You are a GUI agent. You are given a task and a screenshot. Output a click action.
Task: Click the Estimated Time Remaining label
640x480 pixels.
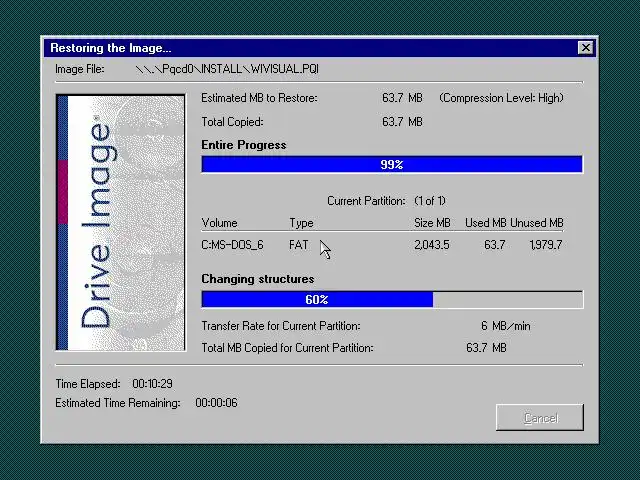tap(118, 403)
